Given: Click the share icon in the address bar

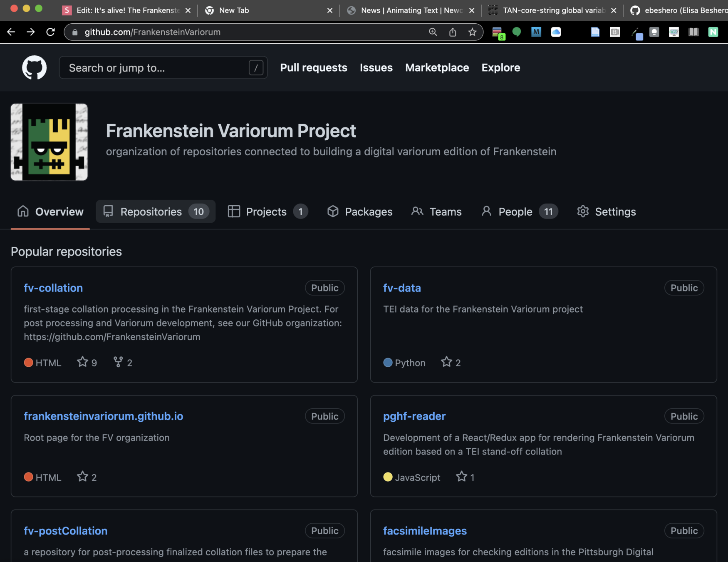Looking at the screenshot, I should [x=453, y=32].
